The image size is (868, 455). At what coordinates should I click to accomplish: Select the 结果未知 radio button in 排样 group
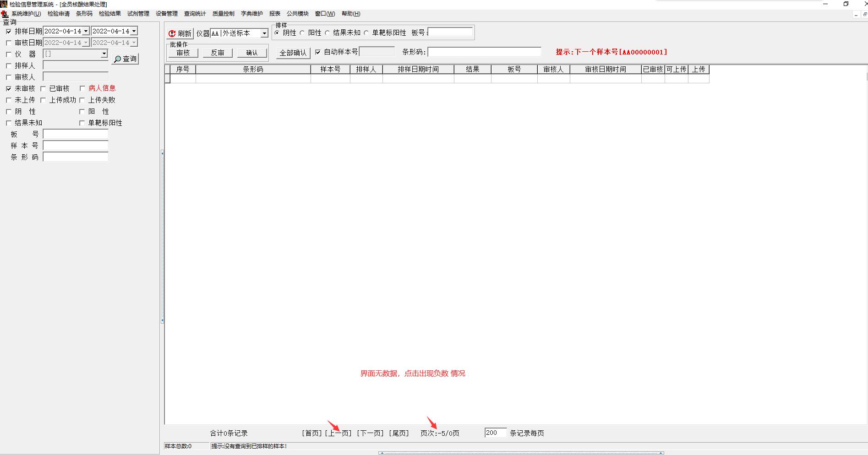tap(328, 33)
